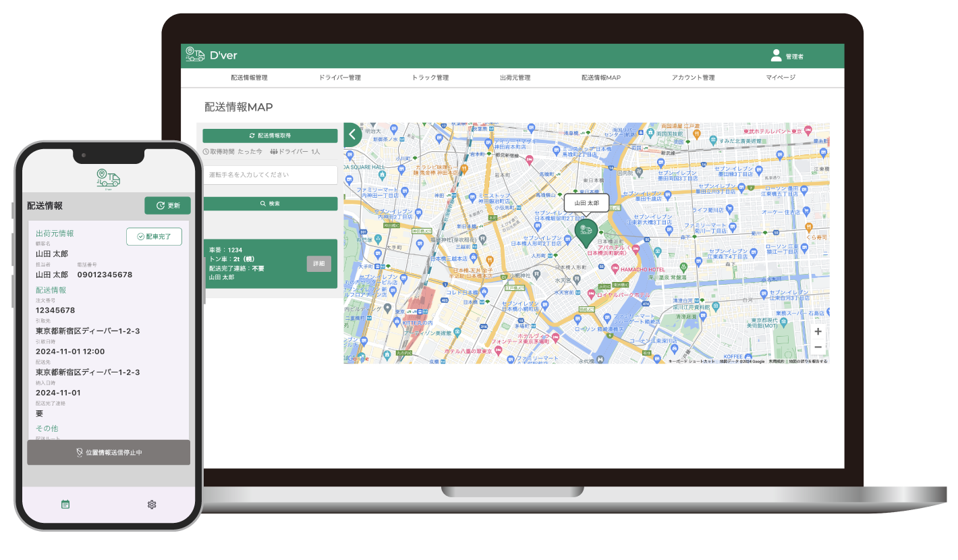The width and height of the screenshot is (958, 560).
Task: Open the ドライバー管理 menu
Action: coord(339,78)
